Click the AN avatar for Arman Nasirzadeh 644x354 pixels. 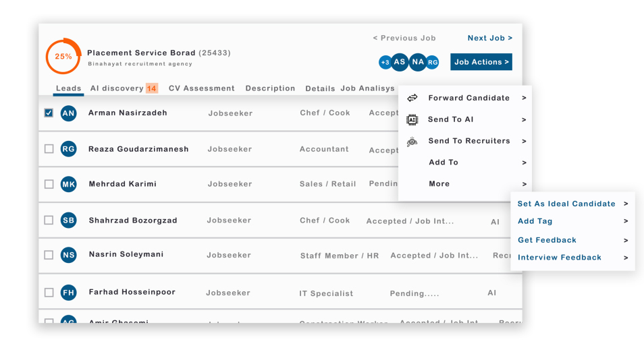pyautogui.click(x=68, y=113)
